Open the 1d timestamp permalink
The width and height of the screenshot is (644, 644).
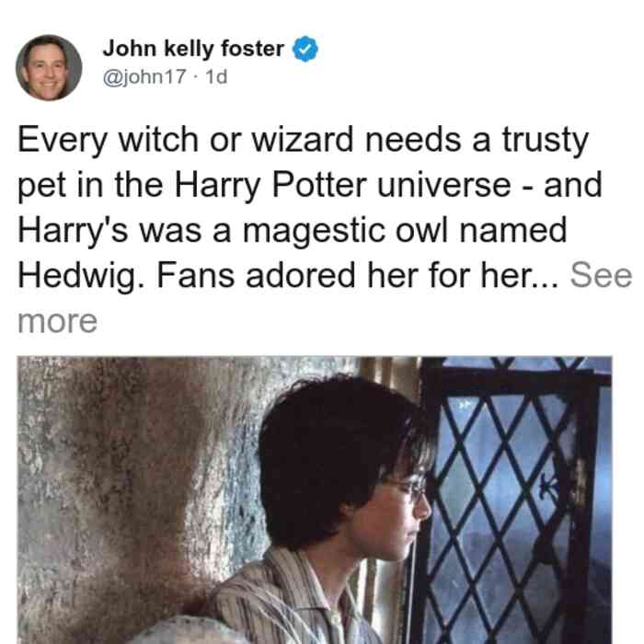coord(216,76)
